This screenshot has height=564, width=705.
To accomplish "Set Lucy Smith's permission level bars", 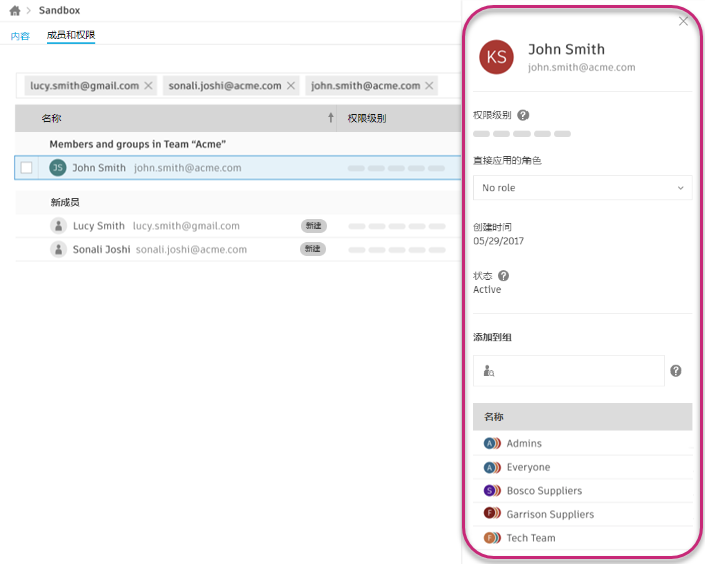I will pyautogui.click(x=397, y=226).
